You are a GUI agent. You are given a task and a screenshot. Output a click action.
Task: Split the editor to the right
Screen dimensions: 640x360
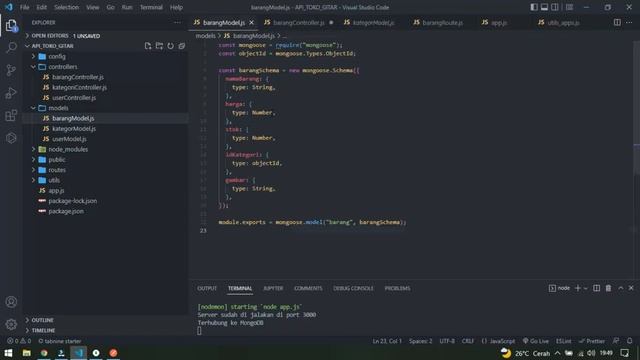[x=617, y=22]
